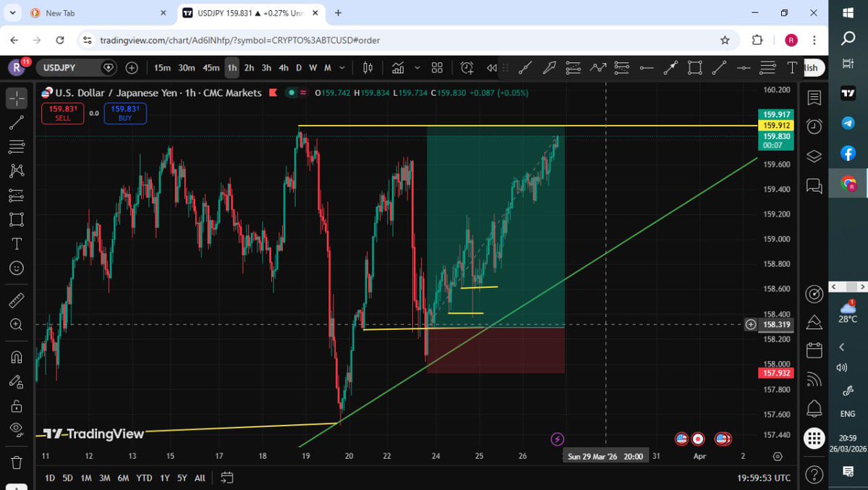Click the trash remove objects icon

coord(17,461)
